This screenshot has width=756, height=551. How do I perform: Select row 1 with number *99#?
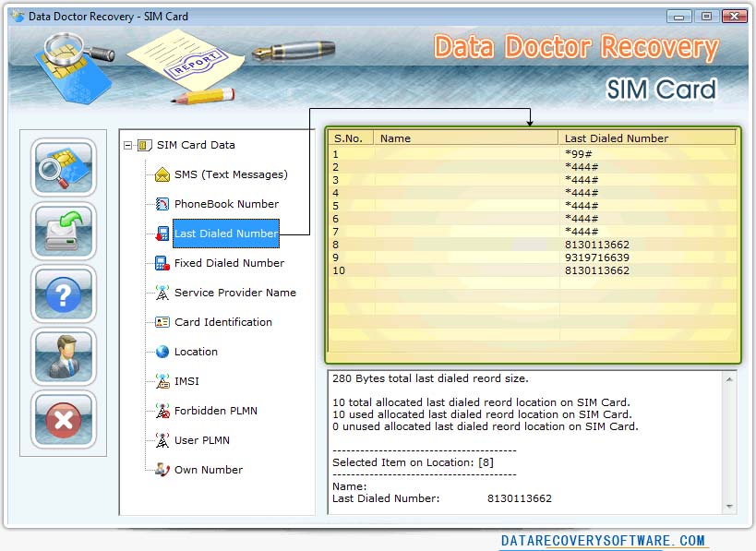click(534, 154)
